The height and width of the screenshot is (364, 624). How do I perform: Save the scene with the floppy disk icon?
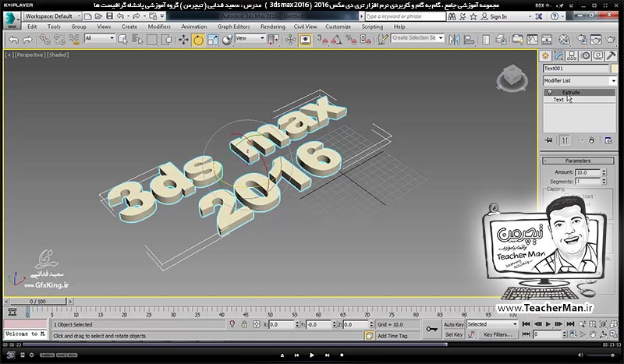109,16
